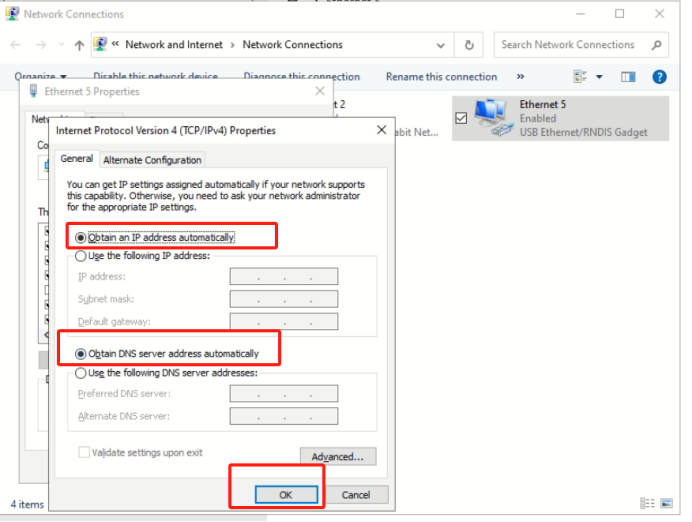Click the breadcrumb arrow after Network and Internet

233,45
